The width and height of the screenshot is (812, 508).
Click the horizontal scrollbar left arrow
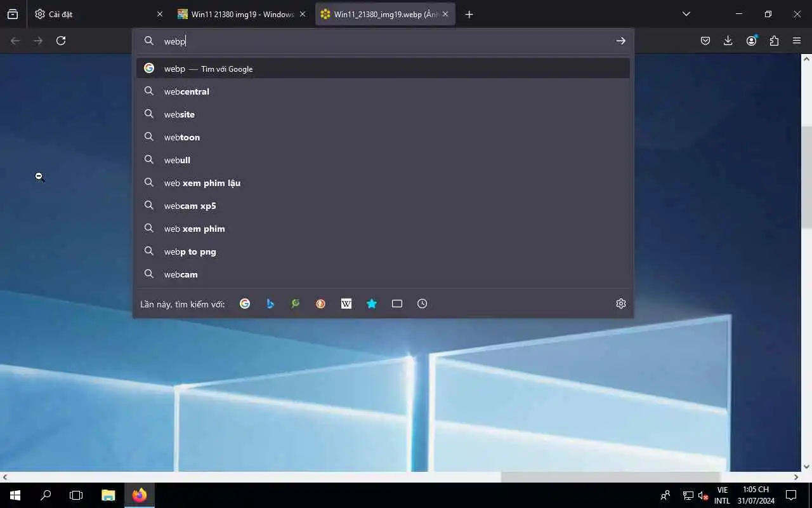(x=5, y=477)
